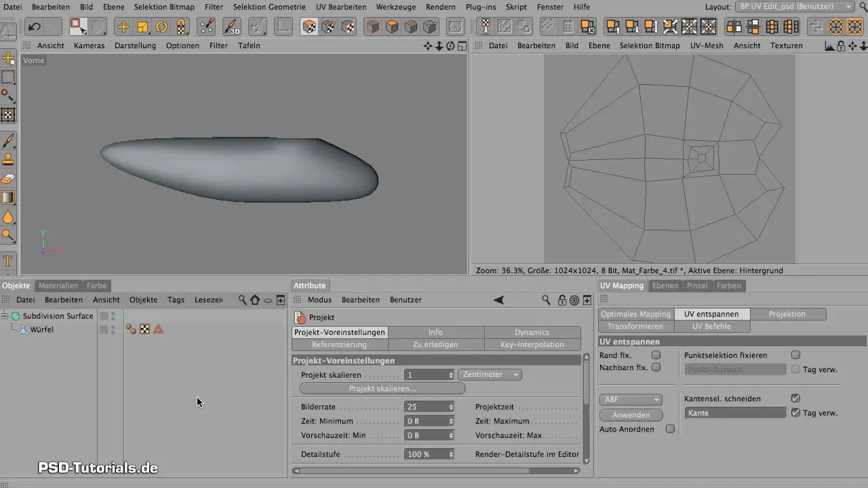Click Projekt skalieren value stepper
The height and width of the screenshot is (488, 868).
451,374
